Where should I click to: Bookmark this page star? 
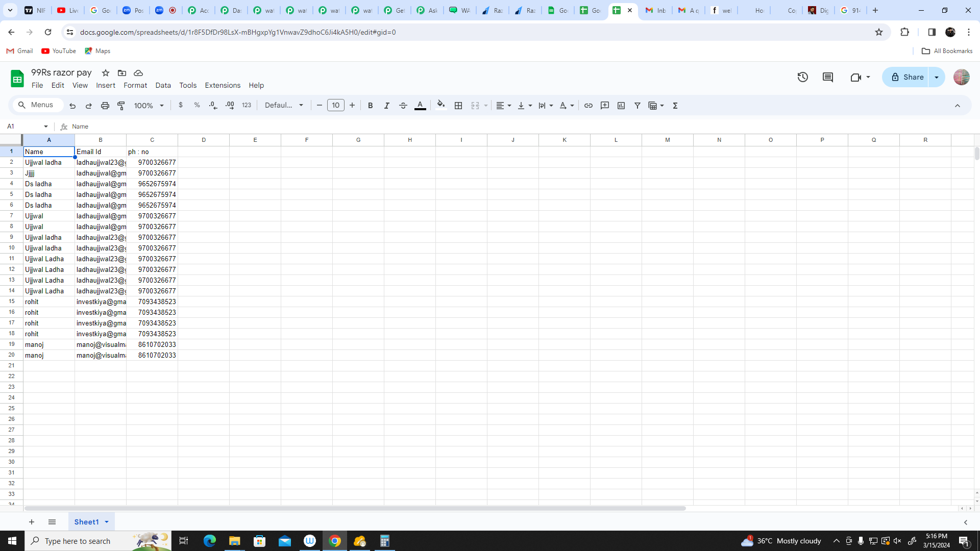879,32
